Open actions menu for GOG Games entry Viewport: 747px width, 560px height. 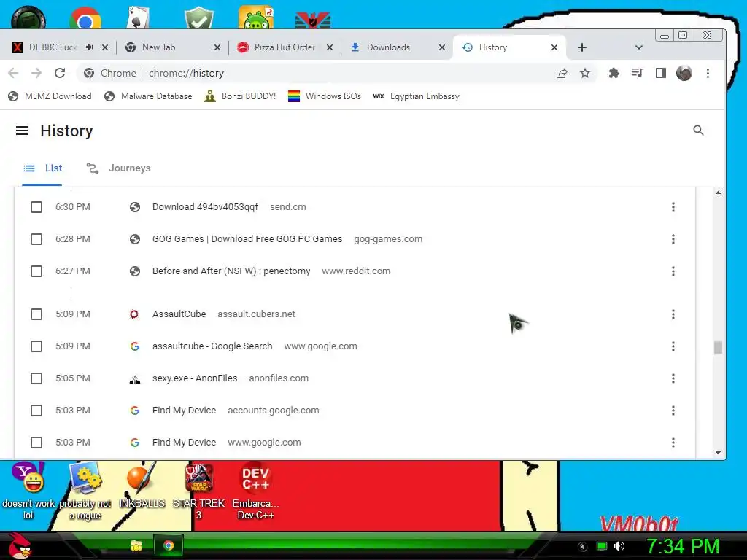click(x=673, y=239)
